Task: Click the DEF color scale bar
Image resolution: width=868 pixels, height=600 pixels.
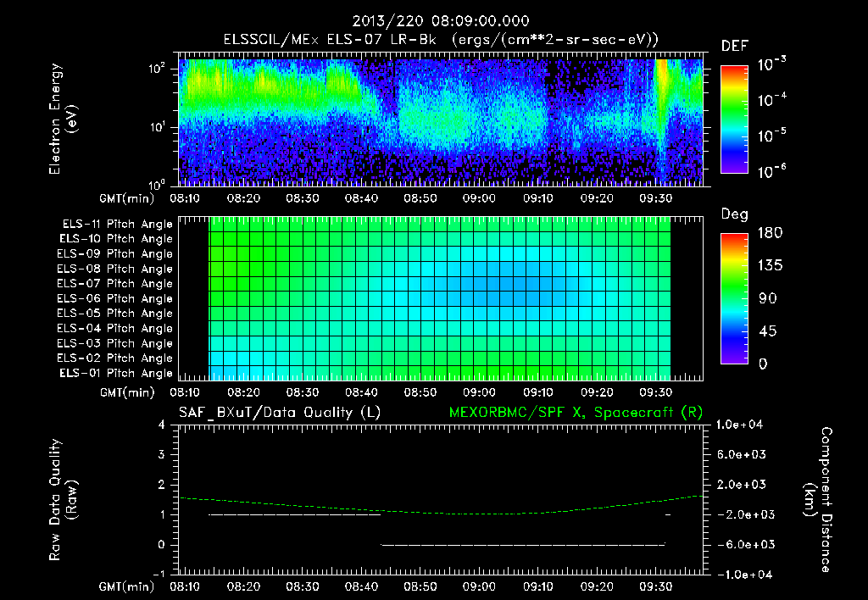Action: (734, 119)
